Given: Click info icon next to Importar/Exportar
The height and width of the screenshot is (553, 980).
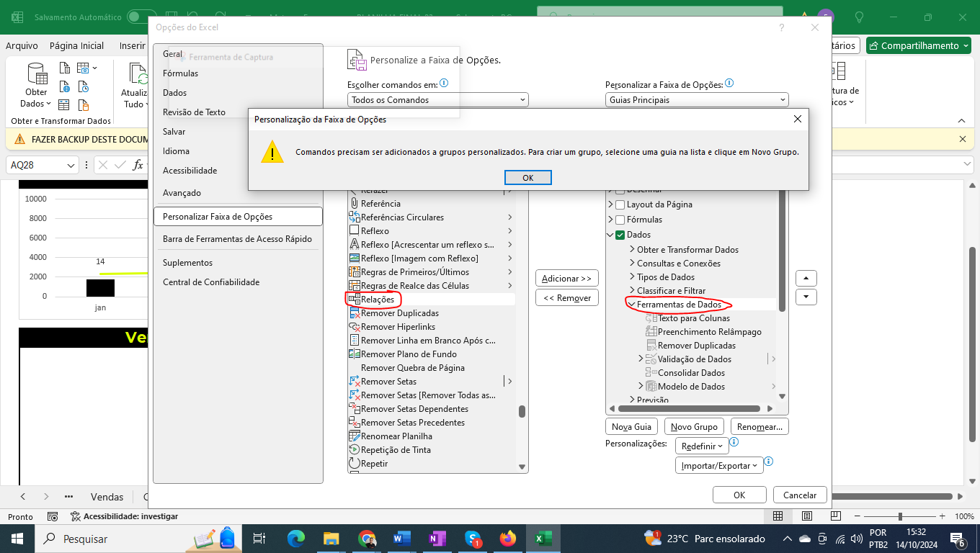Looking at the screenshot, I should coord(768,462).
